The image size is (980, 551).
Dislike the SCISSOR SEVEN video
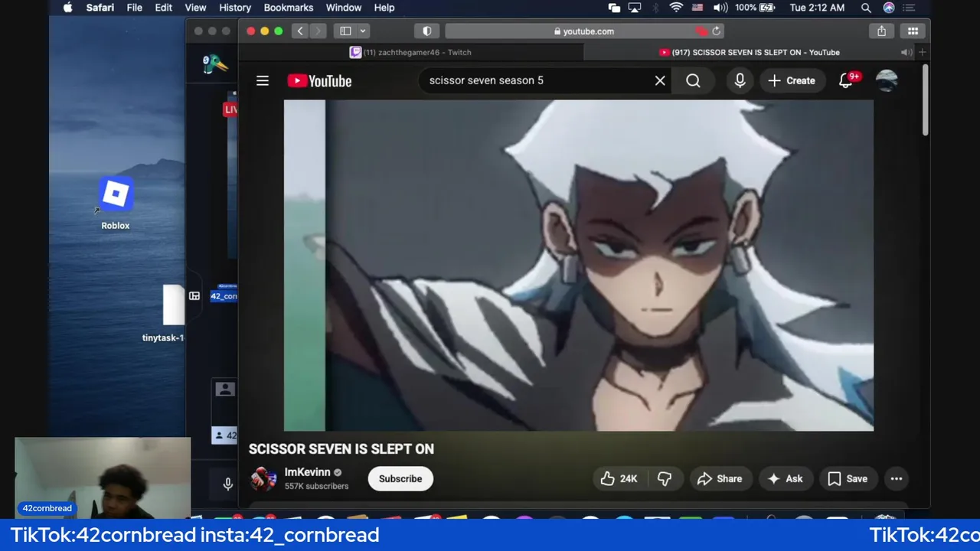click(665, 478)
